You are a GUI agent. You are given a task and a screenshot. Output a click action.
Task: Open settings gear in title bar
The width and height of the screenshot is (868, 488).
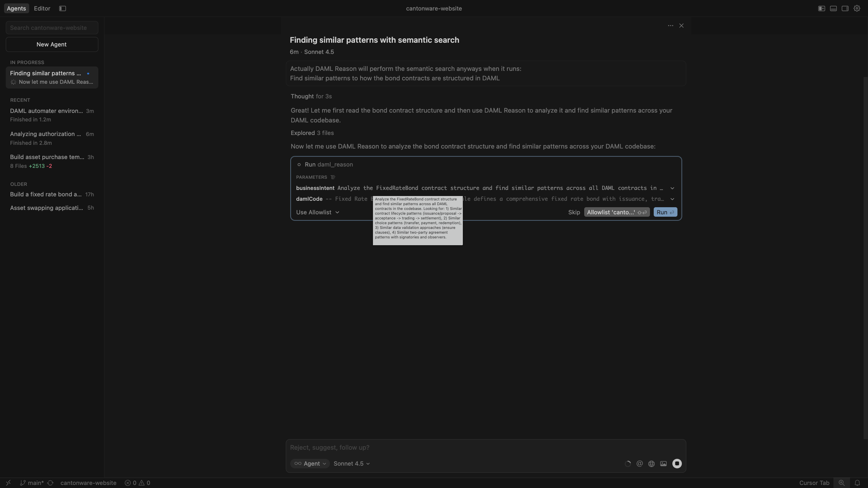857,8
